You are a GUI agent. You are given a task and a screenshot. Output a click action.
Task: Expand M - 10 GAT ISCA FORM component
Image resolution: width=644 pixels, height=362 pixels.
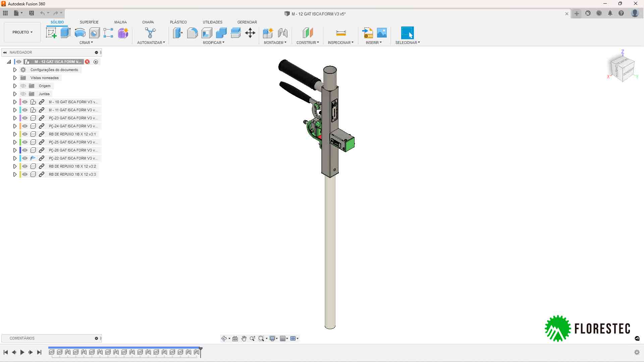[15, 102]
